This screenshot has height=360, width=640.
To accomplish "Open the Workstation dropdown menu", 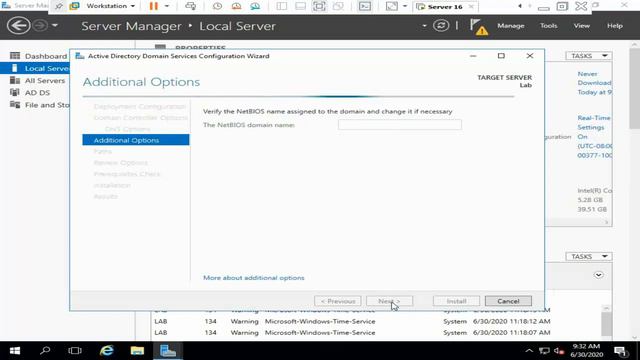I will click(x=110, y=6).
